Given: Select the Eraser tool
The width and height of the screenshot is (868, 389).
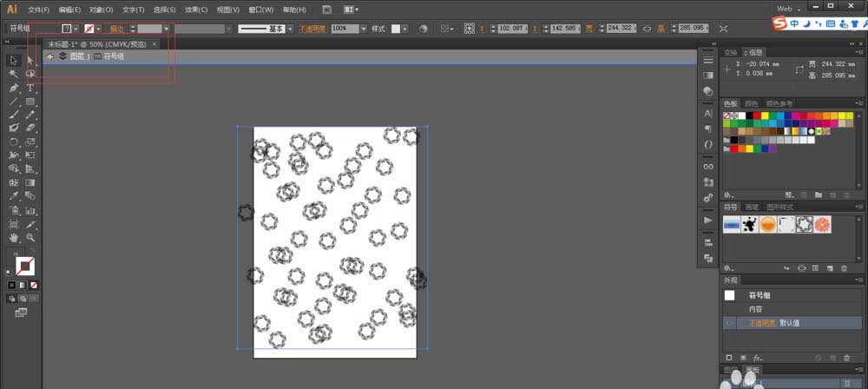Looking at the screenshot, I should [30, 128].
